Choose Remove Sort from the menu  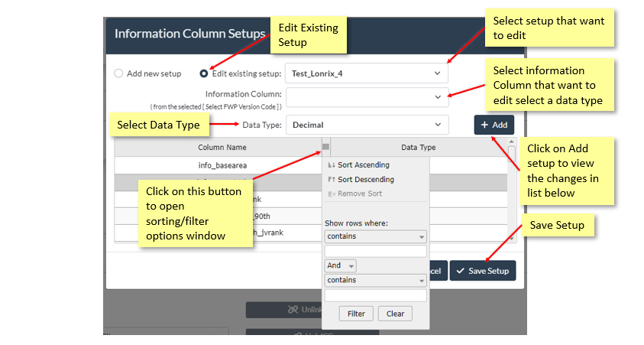coord(360,194)
